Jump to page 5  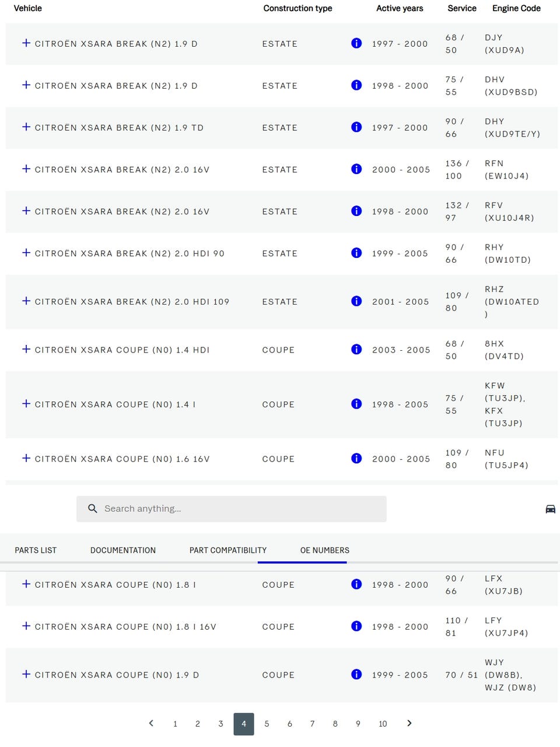point(267,724)
